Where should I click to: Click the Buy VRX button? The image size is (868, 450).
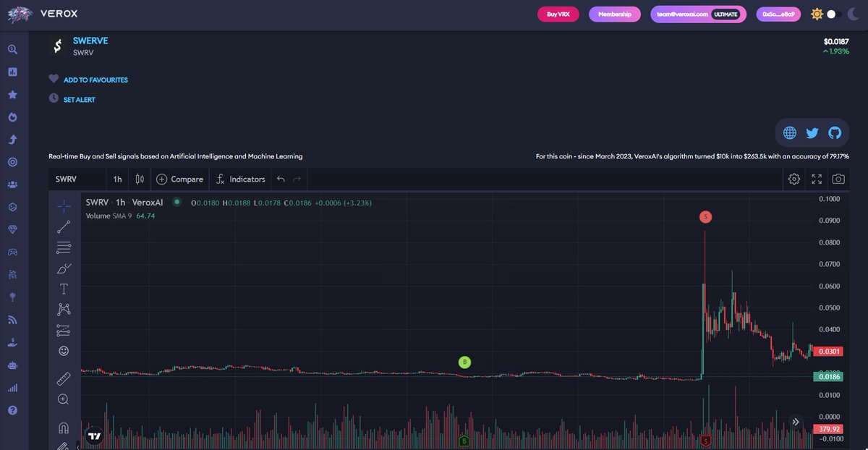558,14
